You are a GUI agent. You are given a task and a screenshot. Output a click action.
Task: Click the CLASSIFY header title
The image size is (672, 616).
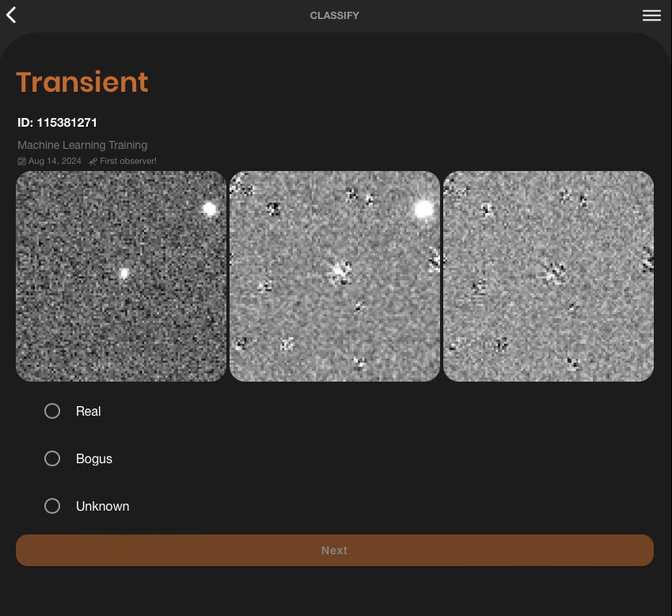pos(334,16)
